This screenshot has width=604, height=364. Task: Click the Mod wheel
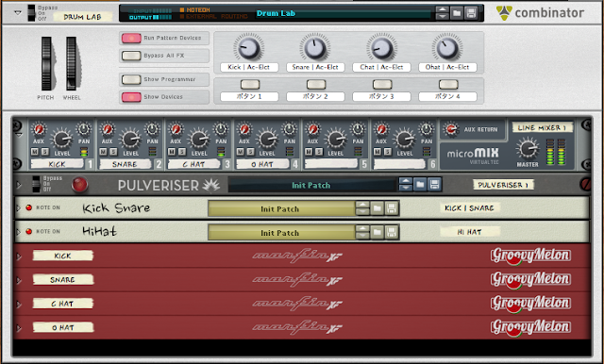tap(72, 63)
